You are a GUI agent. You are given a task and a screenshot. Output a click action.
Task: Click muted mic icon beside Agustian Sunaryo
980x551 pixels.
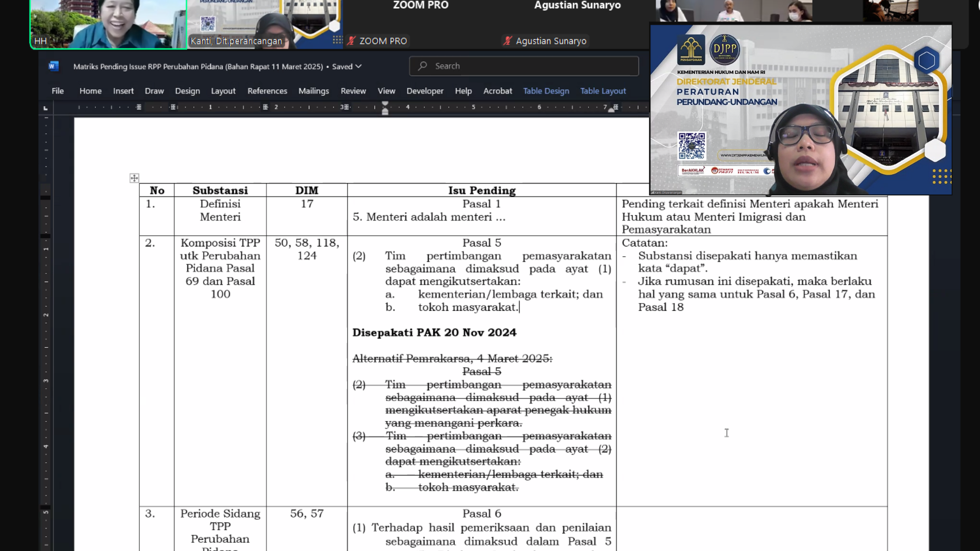click(507, 41)
